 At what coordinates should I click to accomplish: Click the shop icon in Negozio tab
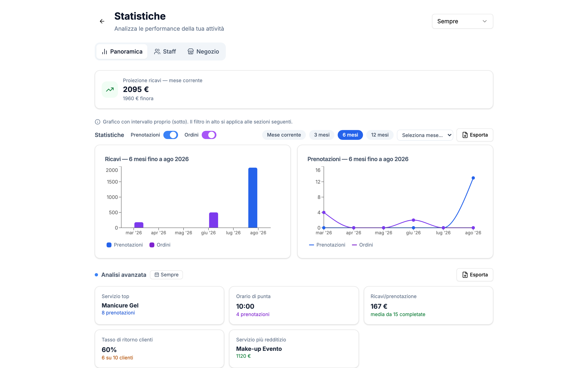pos(190,52)
